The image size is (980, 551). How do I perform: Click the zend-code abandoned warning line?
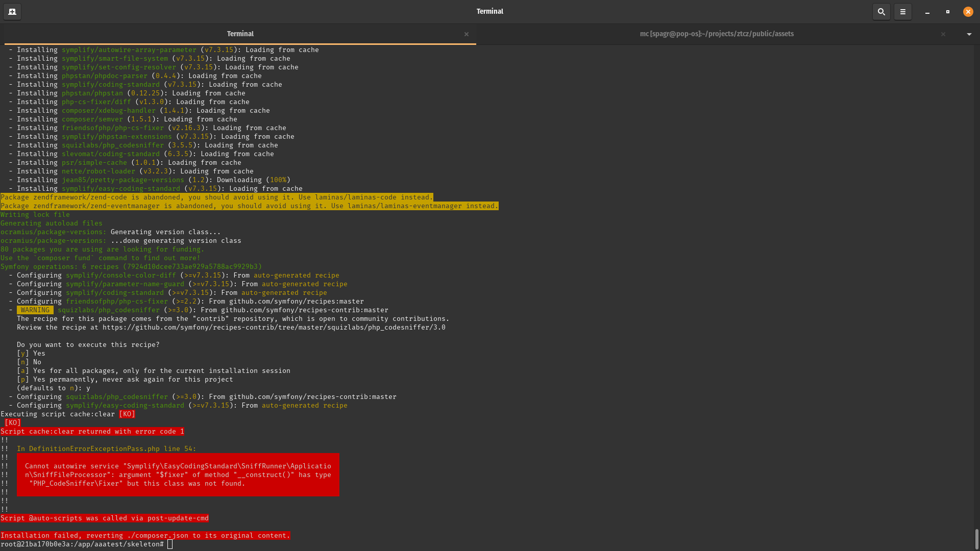(217, 197)
